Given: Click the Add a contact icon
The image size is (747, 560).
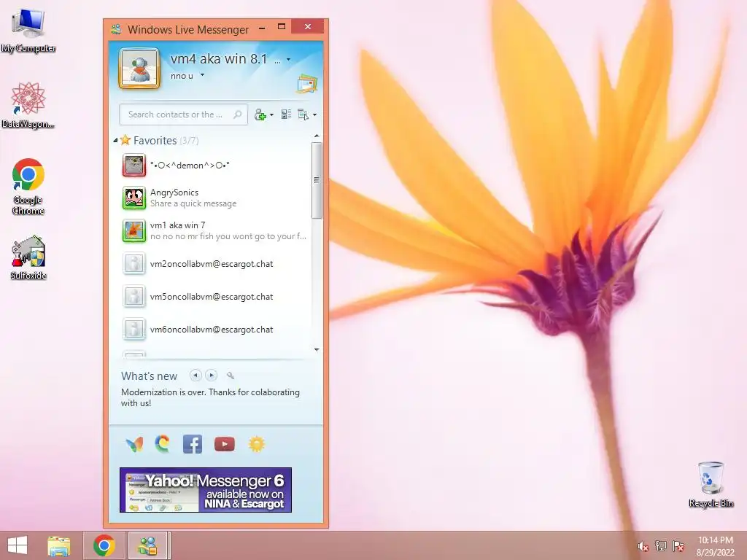Looking at the screenshot, I should 260,114.
